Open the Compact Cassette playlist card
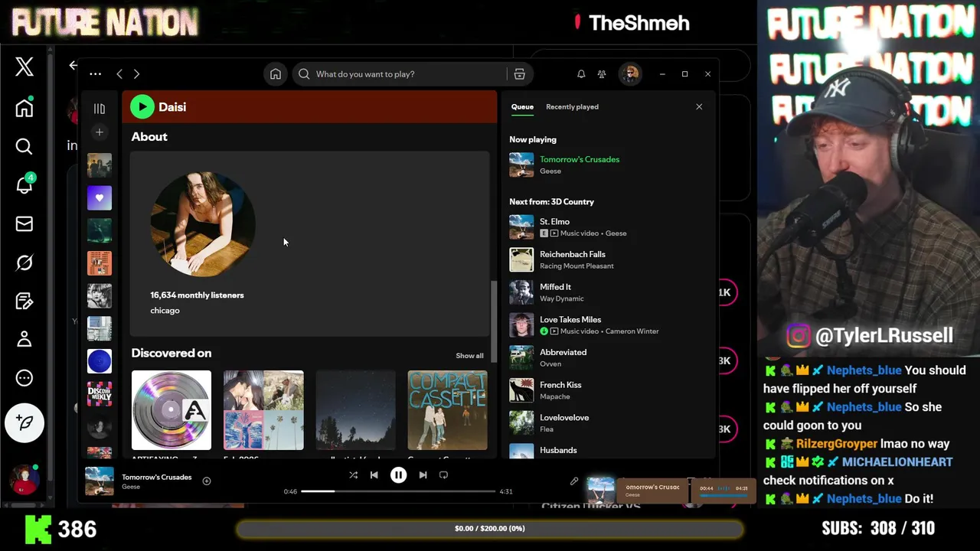This screenshot has height=551, width=980. 447,410
